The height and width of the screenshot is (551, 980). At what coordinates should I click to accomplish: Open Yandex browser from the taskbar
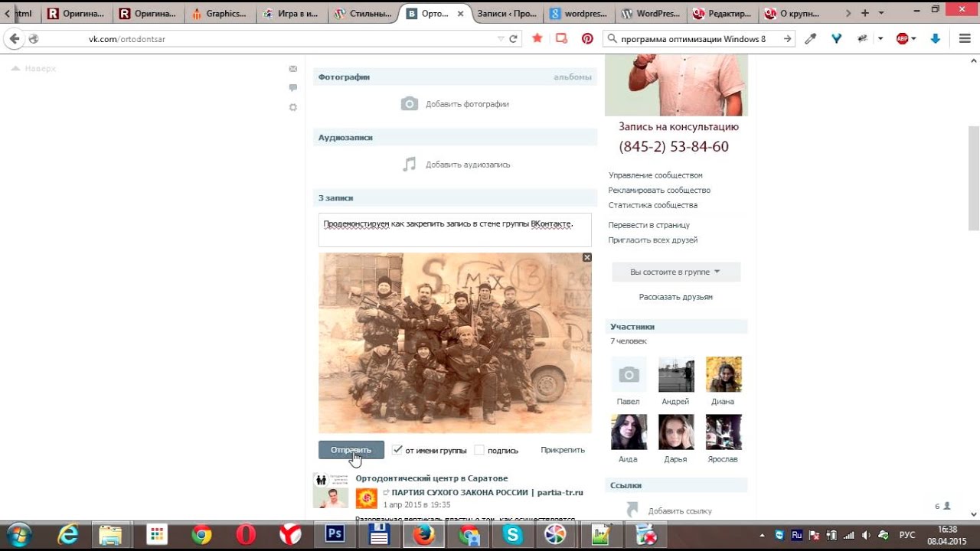pos(290,534)
